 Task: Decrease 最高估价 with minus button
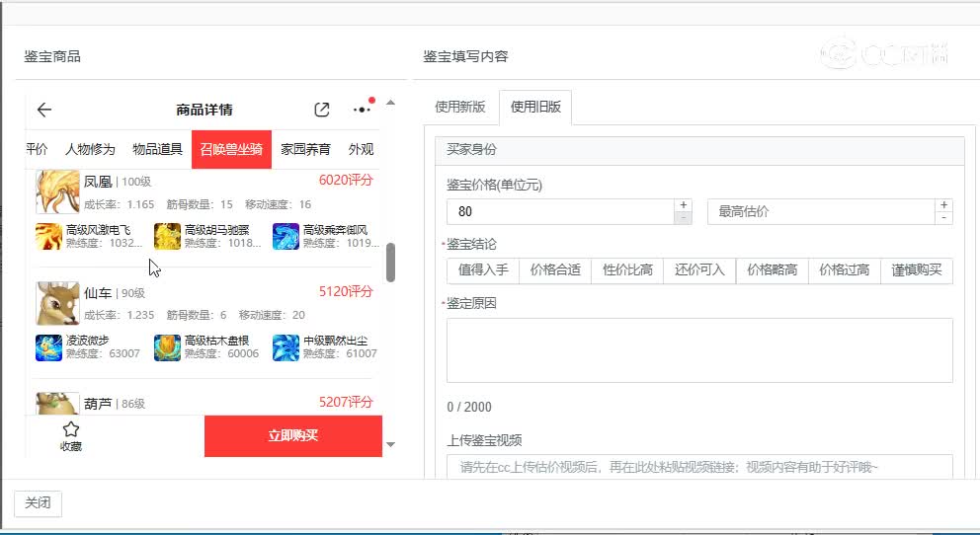point(943,218)
